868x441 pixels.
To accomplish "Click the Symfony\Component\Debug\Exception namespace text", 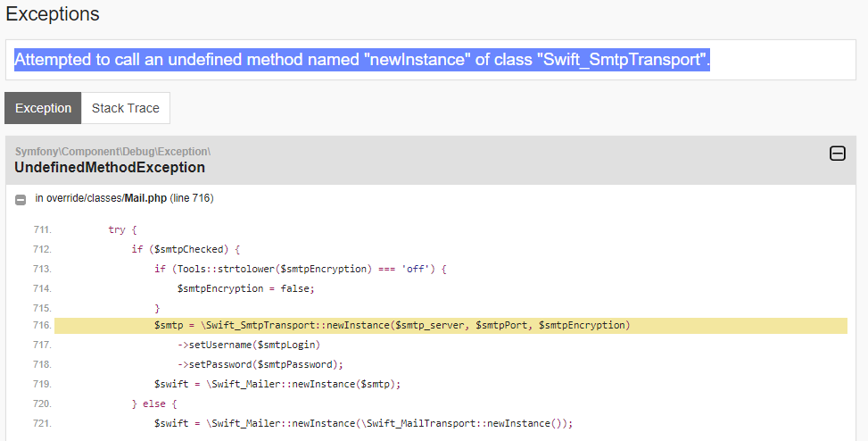I will click(112, 151).
